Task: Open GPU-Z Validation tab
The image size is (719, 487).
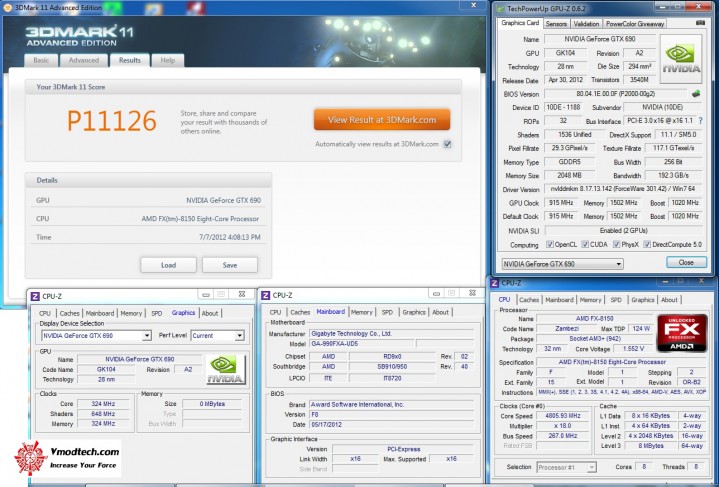Action: (586, 24)
